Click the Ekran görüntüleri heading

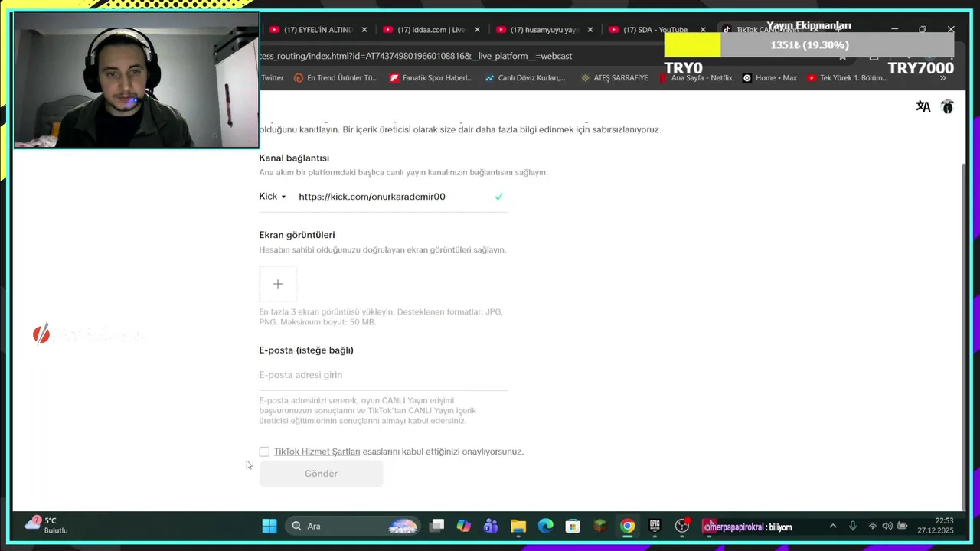coord(297,235)
